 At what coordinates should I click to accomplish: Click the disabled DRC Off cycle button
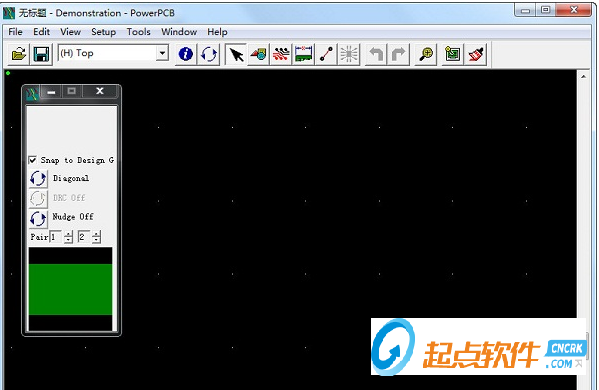38,198
